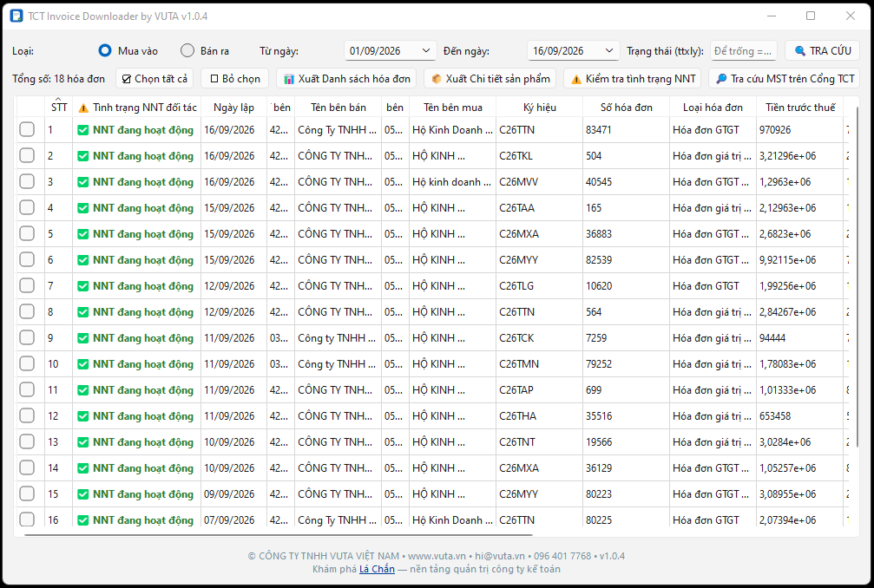Image resolution: width=874 pixels, height=588 pixels.
Task: Sort by the Loại hóa đơn column header
Action: point(713,108)
